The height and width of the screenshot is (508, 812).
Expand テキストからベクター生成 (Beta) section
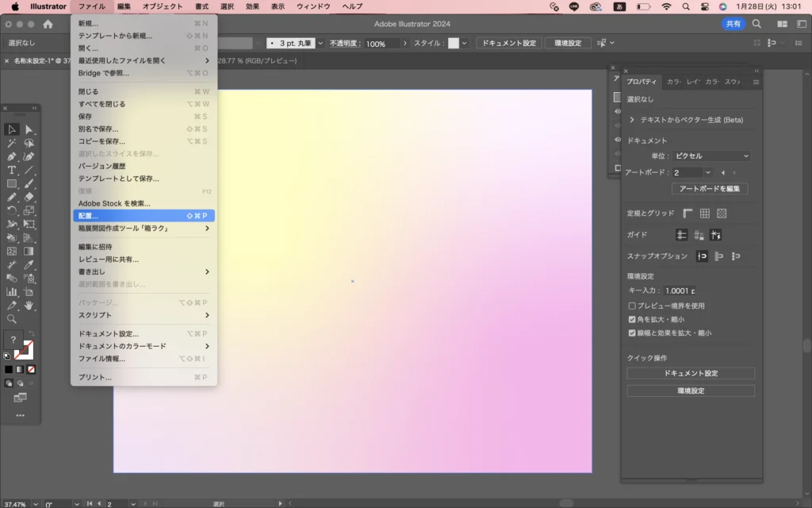pos(632,120)
